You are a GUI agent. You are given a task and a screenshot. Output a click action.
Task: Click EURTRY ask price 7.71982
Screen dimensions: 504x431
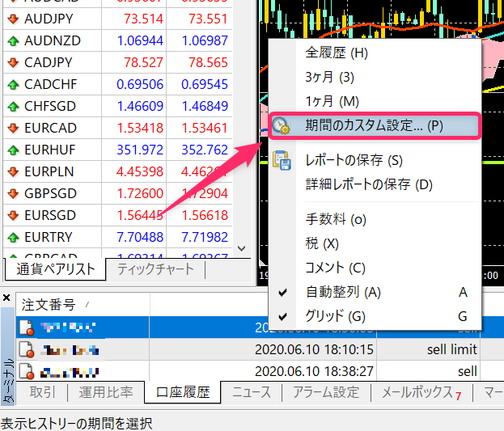tap(205, 237)
